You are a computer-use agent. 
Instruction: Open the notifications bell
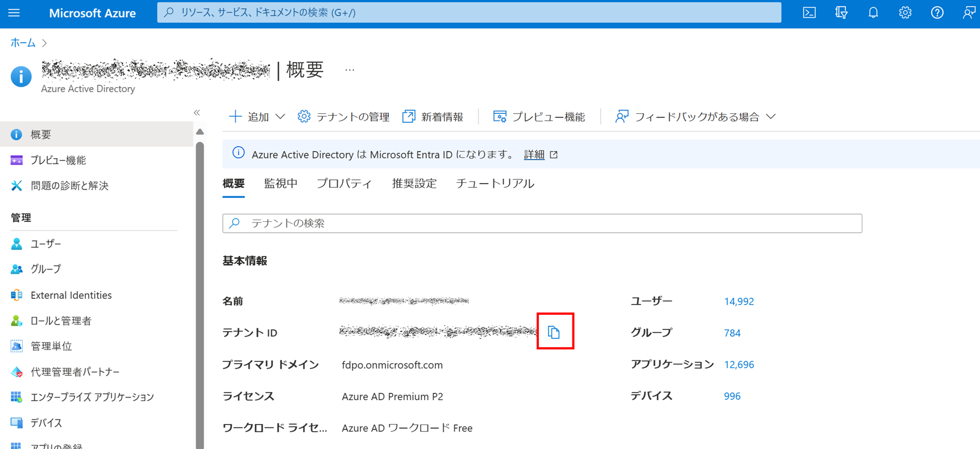coord(873,13)
